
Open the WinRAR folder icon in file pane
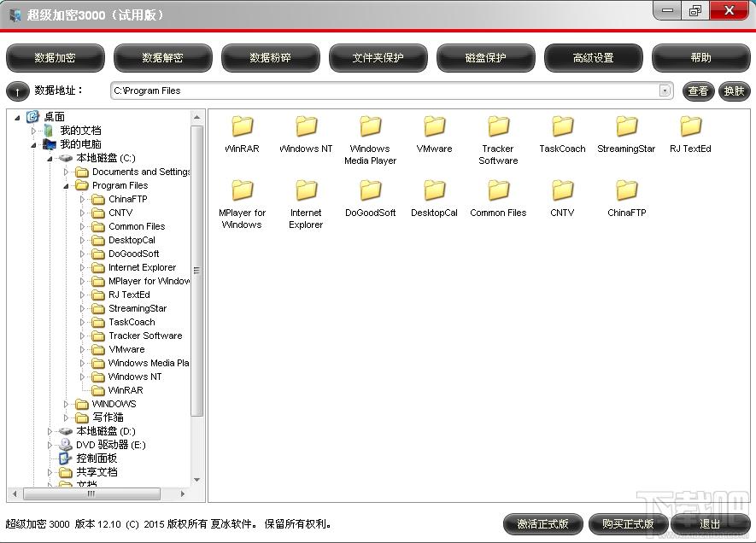pyautogui.click(x=242, y=126)
